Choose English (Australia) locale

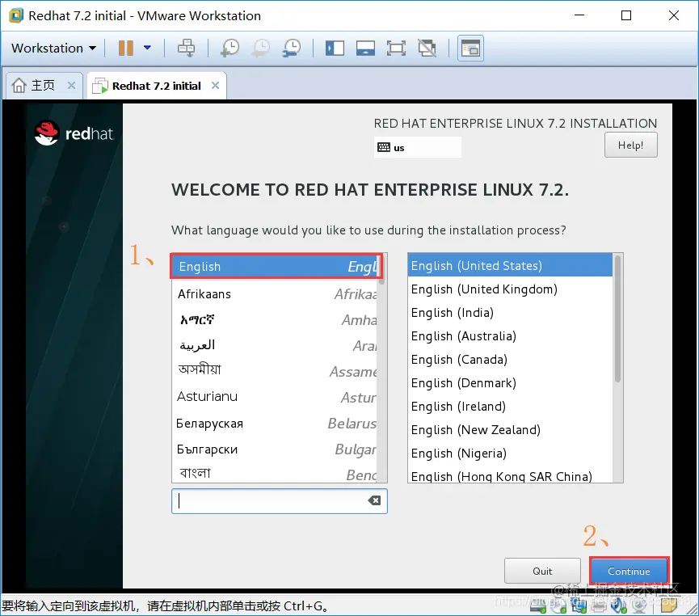click(x=510, y=335)
